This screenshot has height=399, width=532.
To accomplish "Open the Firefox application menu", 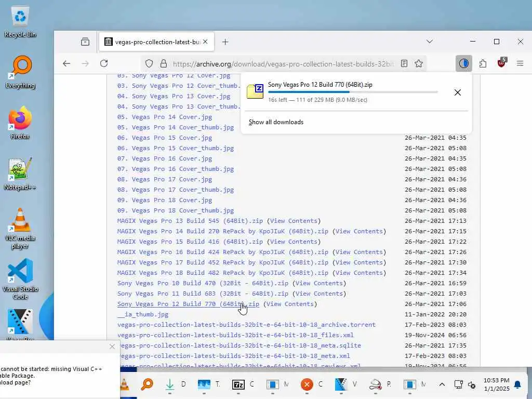I will (x=520, y=63).
